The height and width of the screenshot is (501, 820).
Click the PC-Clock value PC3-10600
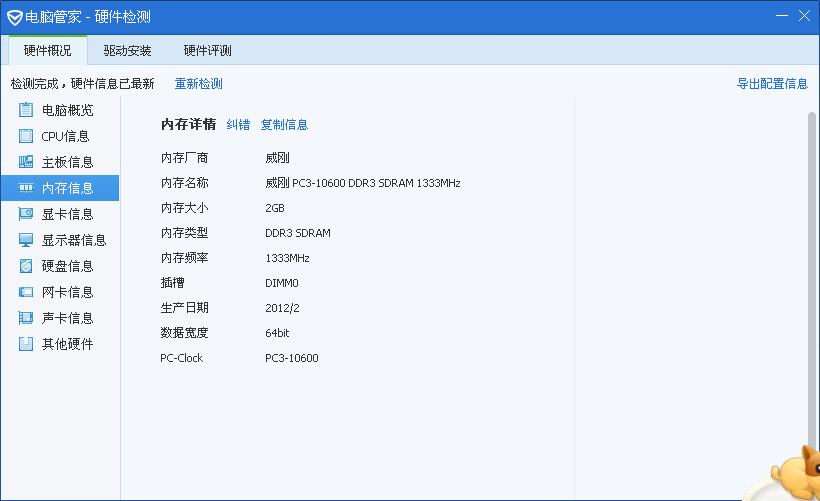tap(292, 358)
